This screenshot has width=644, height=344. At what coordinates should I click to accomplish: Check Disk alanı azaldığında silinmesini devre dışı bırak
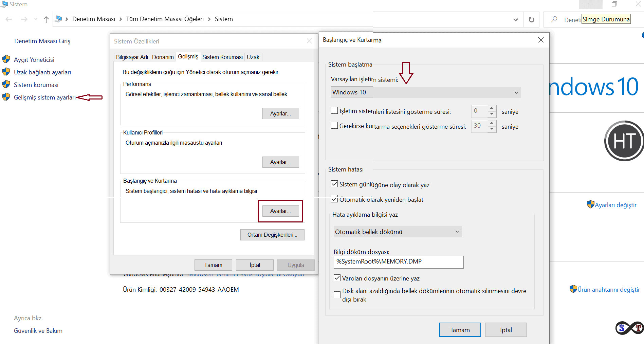click(x=337, y=295)
